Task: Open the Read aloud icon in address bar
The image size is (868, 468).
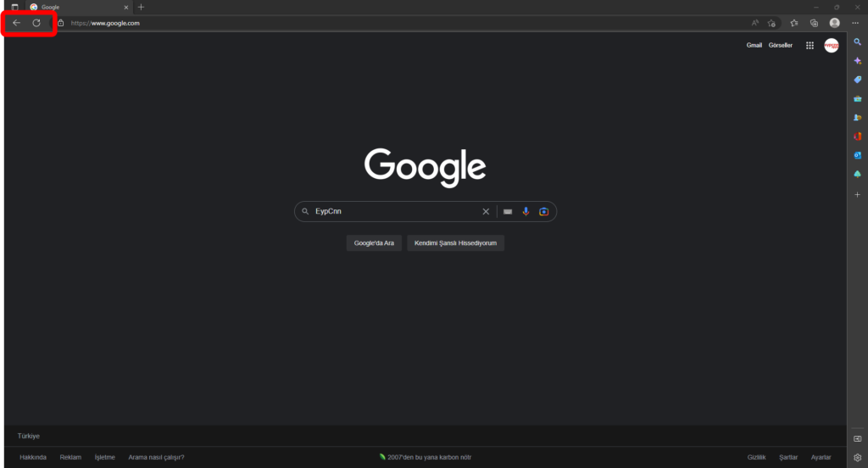Action: [755, 23]
